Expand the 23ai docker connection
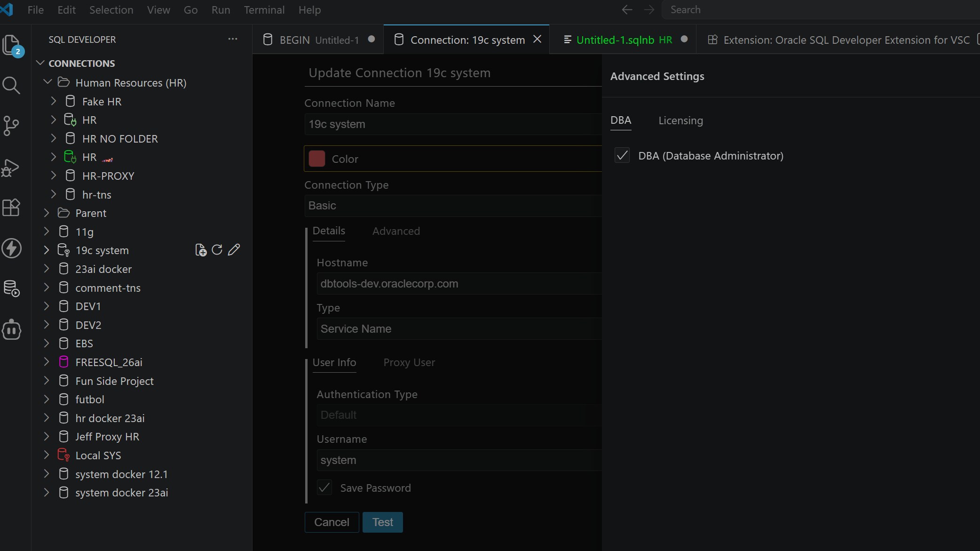 (x=46, y=269)
